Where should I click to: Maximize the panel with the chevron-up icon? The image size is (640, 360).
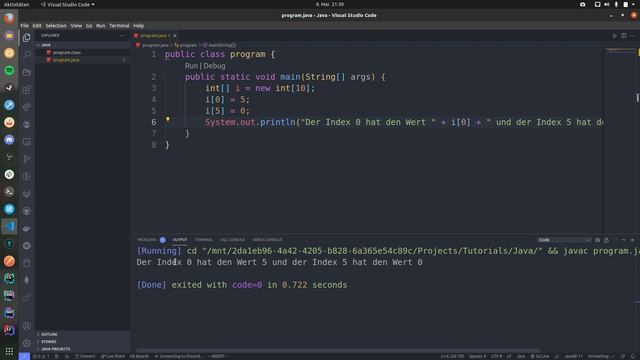click(624, 240)
